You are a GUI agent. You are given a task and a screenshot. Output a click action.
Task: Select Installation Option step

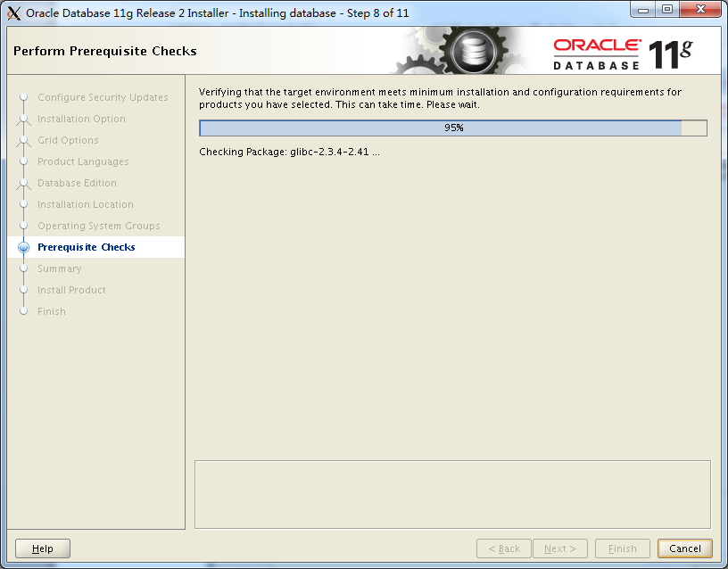(x=81, y=119)
